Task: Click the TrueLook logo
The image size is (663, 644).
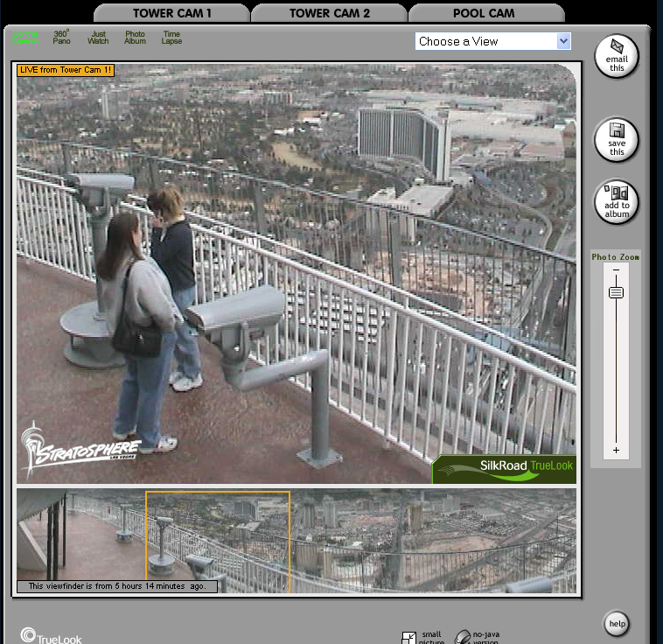Action: pos(51,637)
